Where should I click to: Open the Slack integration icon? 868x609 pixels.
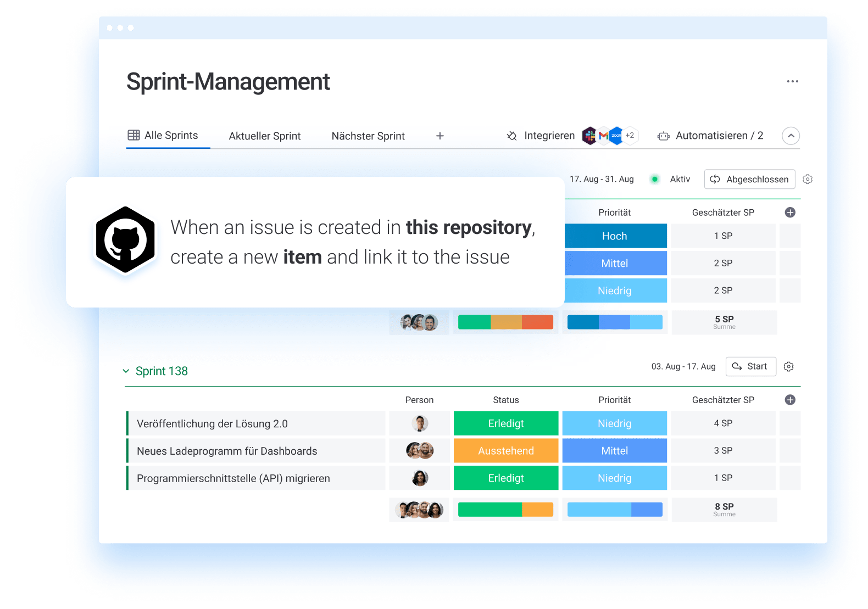(589, 135)
